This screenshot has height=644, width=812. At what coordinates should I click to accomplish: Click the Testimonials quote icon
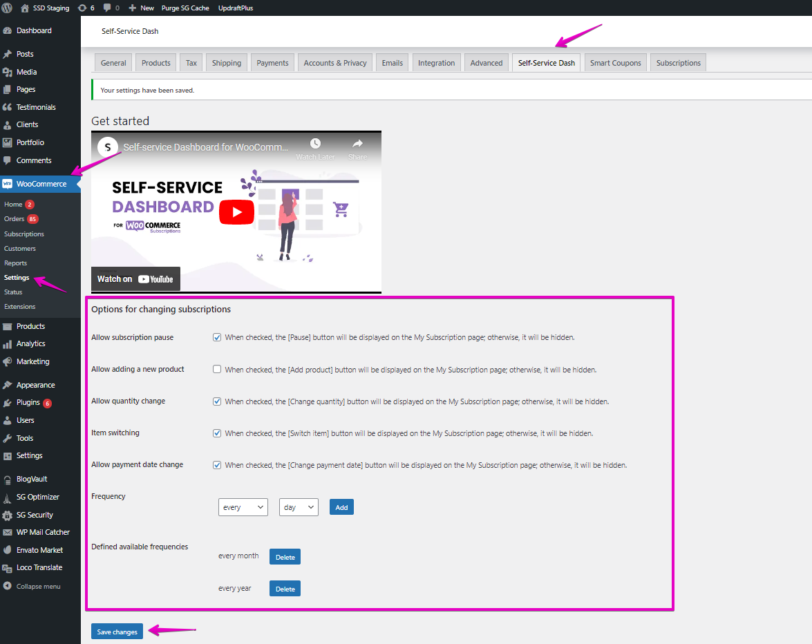[x=7, y=107]
